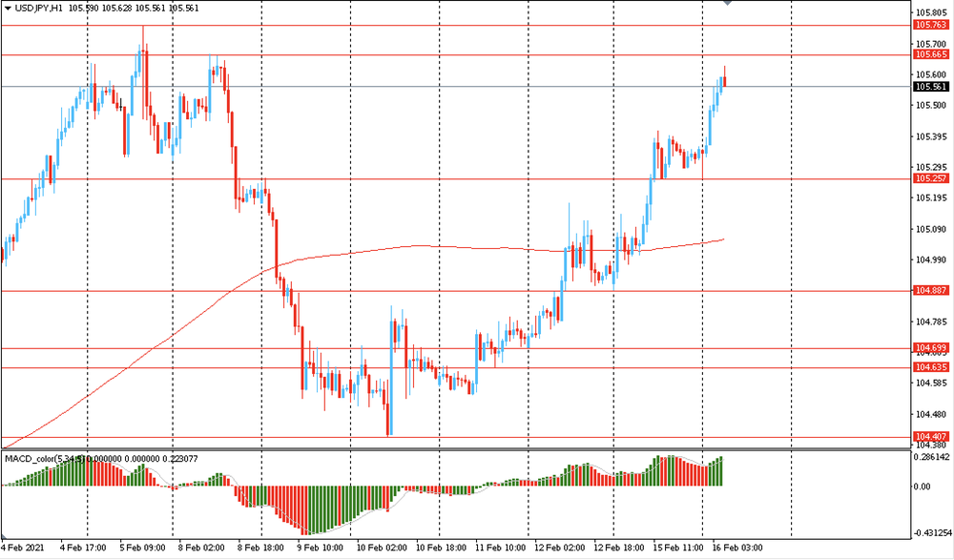Click the 105.700 price axis value
954x560 pixels.
coord(931,45)
